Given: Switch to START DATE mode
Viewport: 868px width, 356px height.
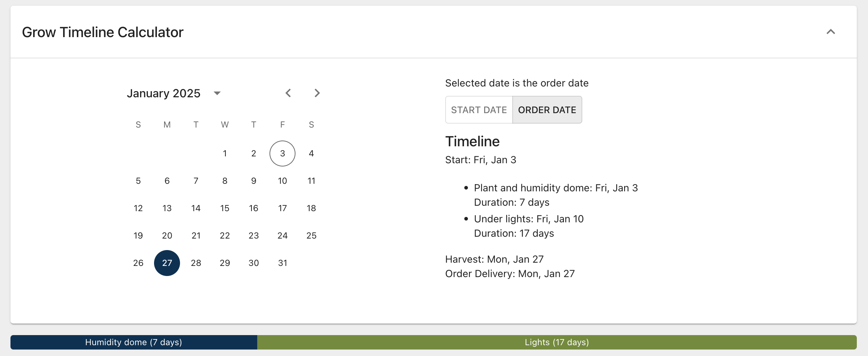Looking at the screenshot, I should click(x=479, y=110).
